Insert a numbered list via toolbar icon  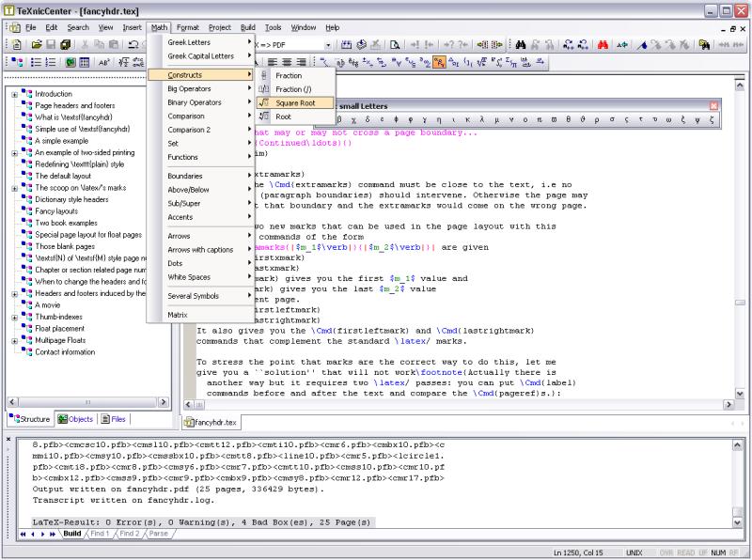51,62
